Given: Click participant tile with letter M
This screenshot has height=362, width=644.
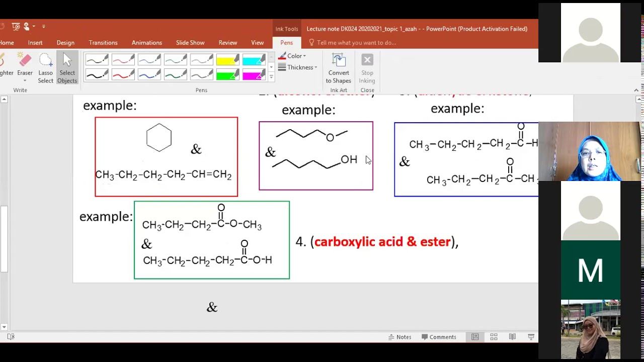Looking at the screenshot, I should pyautogui.click(x=590, y=270).
